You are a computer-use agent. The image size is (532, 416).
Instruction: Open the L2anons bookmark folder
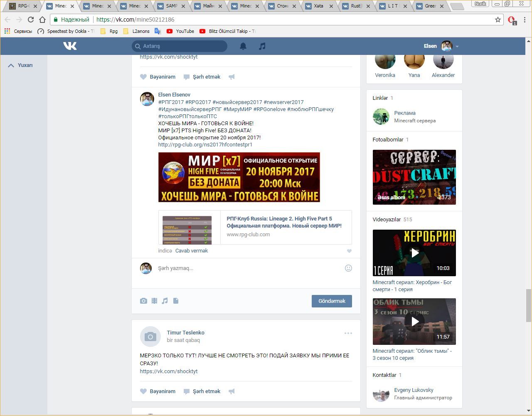click(137, 31)
